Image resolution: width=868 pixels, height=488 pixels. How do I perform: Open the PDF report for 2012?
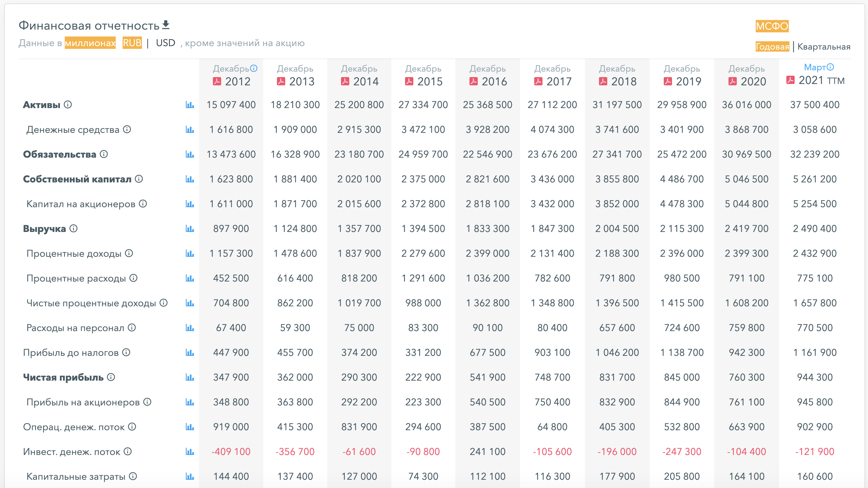[x=217, y=81]
